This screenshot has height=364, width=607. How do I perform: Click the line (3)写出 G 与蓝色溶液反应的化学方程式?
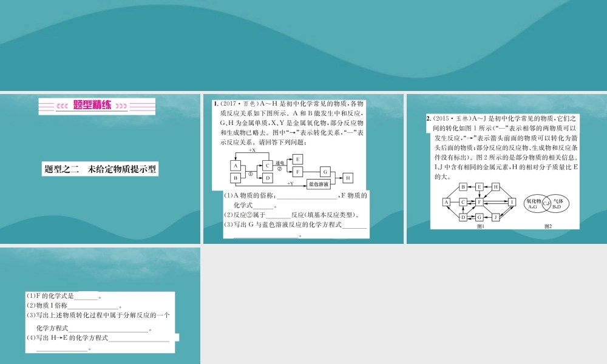click(x=296, y=224)
